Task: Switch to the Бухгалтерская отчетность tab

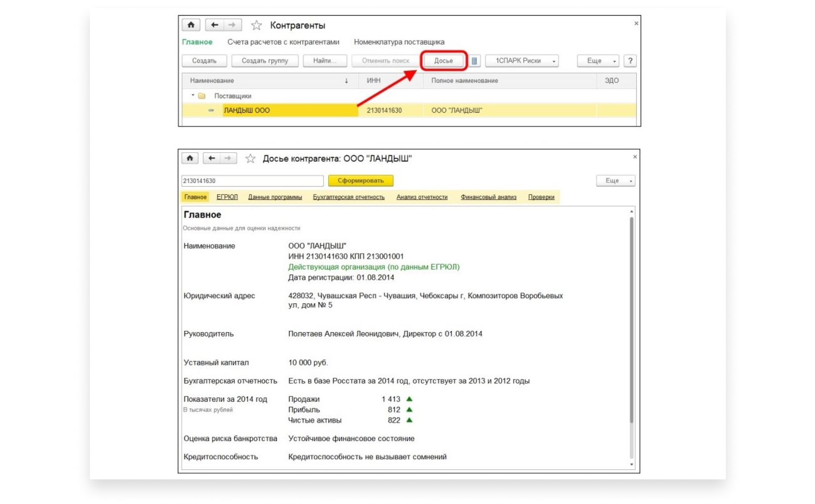Action: click(x=349, y=197)
